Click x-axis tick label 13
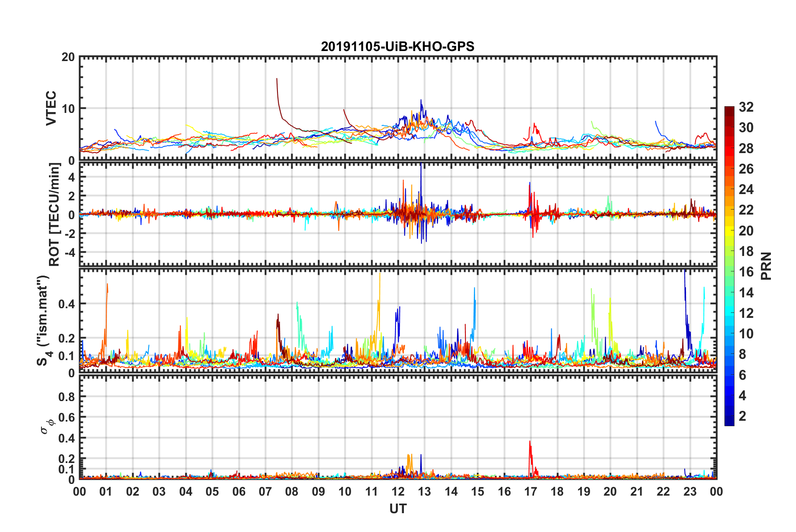Viewport: 796px width, 532px height. point(424,491)
